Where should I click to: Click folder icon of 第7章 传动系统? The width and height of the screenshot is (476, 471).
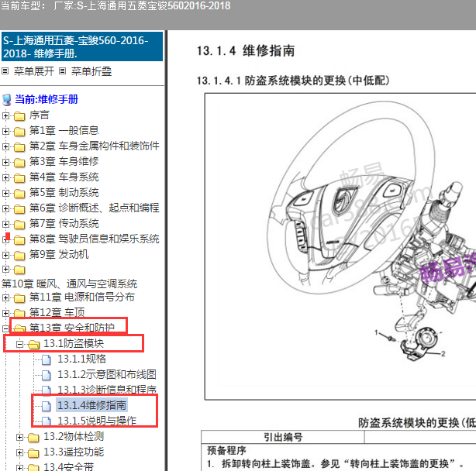click(x=19, y=224)
